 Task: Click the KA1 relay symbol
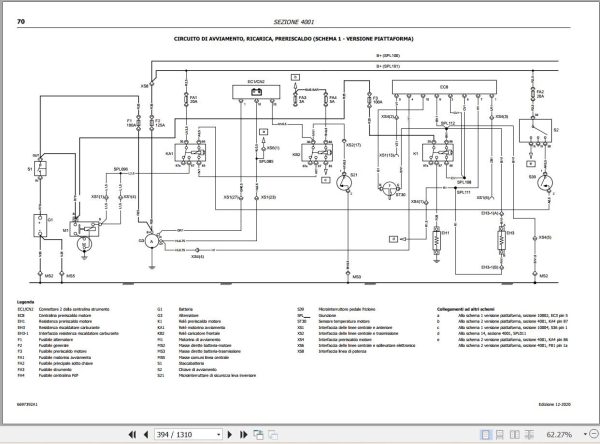pyautogui.click(x=190, y=153)
